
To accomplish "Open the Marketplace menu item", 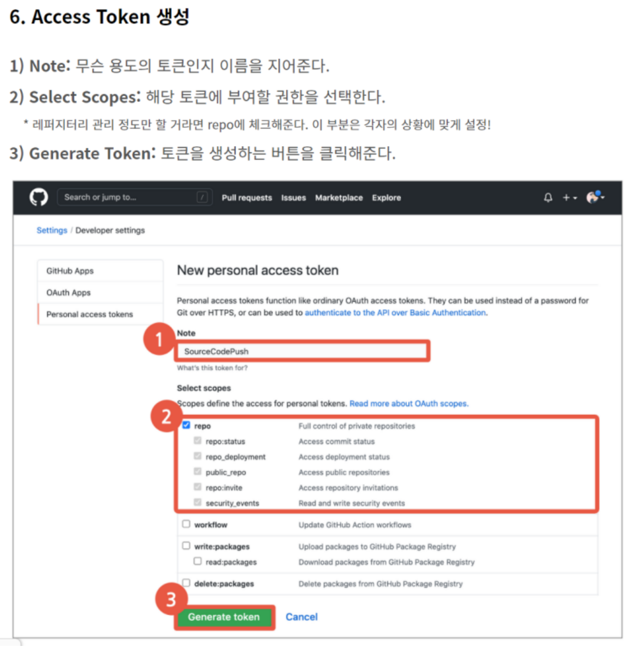I will pos(338,197).
